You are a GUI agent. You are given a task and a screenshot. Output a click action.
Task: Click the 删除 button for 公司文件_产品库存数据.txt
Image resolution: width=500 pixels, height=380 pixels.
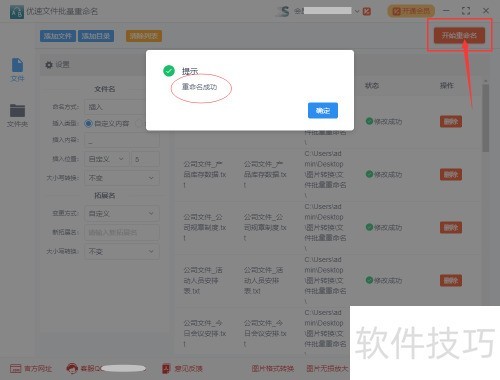click(x=451, y=174)
